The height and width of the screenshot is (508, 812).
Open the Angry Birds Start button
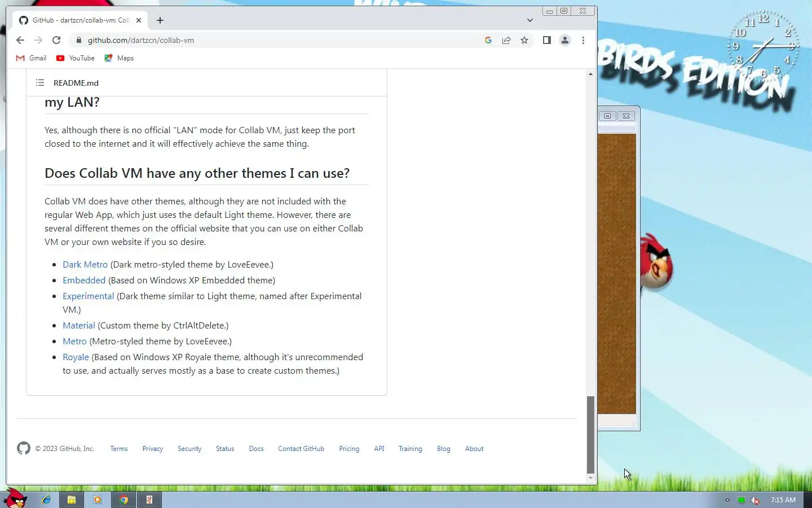tap(15, 498)
